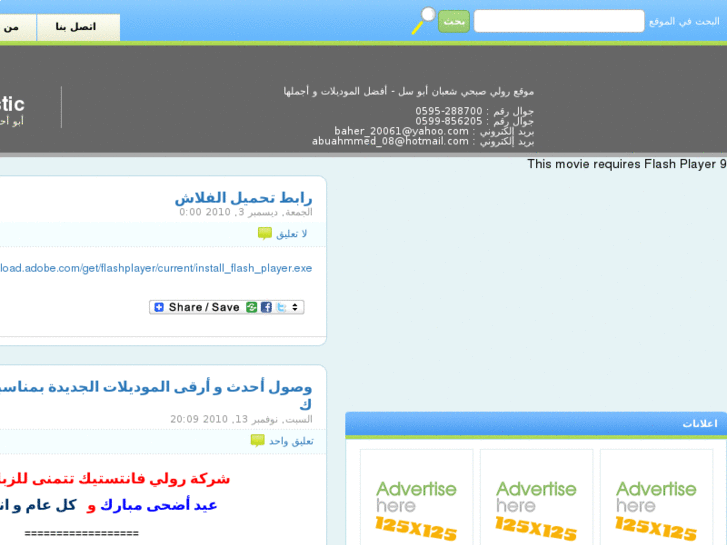The width and height of the screenshot is (727, 545).
Task: Share post on Facebook icon
Action: [x=266, y=307]
